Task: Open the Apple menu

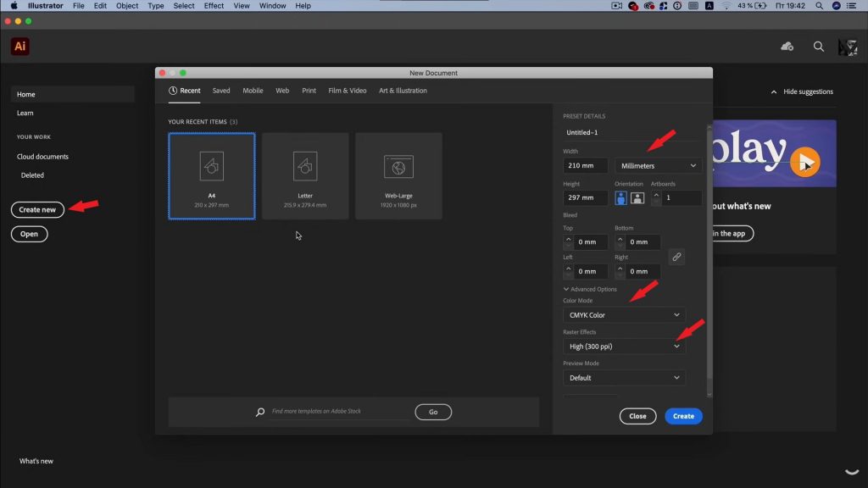Action: 14,6
